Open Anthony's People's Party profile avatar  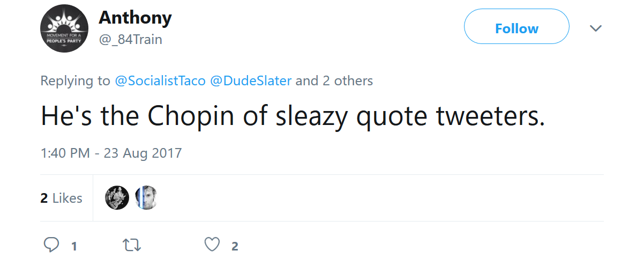(x=64, y=28)
